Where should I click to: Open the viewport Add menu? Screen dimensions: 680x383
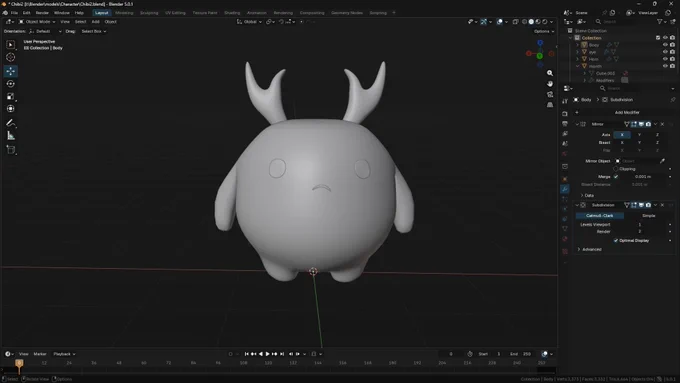(x=95, y=22)
